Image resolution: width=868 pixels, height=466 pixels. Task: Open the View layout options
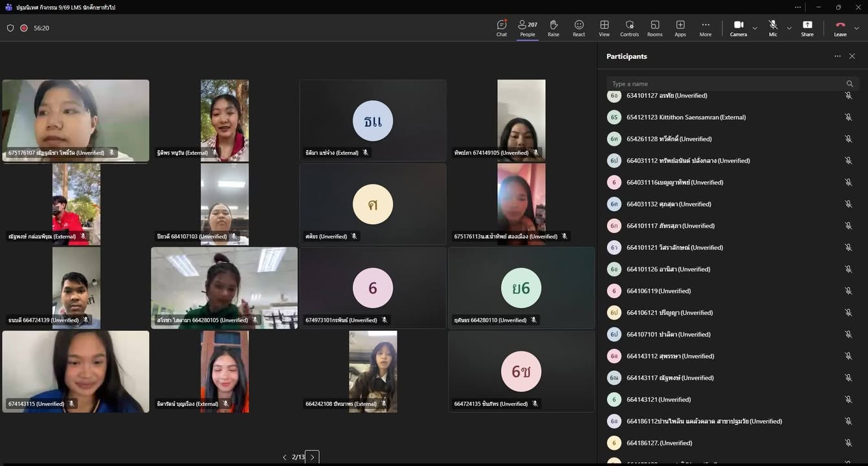click(604, 28)
